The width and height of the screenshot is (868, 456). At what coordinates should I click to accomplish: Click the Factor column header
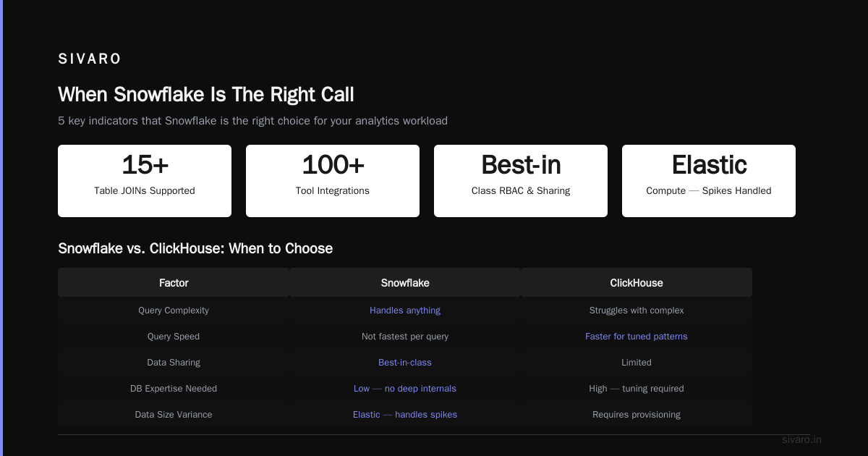[x=174, y=282]
